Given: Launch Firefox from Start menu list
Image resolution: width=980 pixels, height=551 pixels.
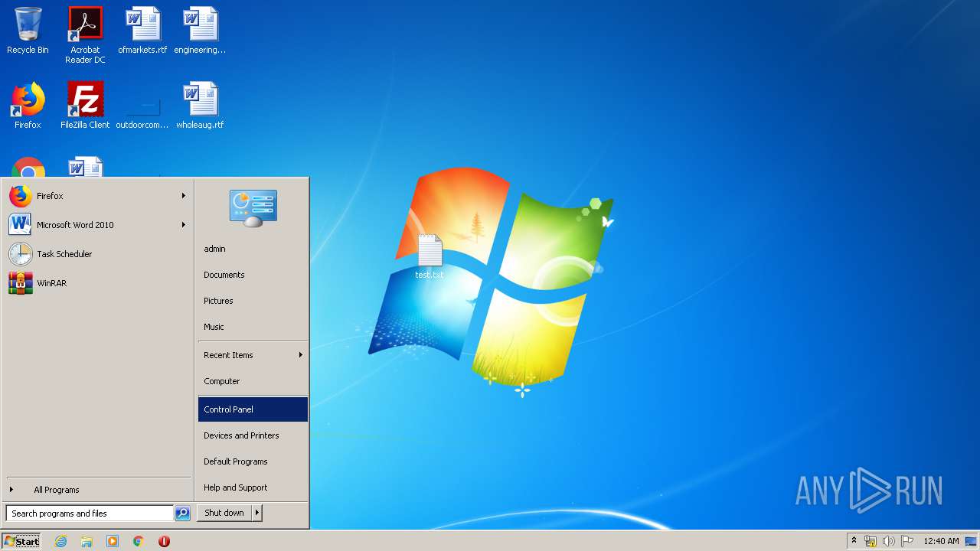Looking at the screenshot, I should point(97,196).
